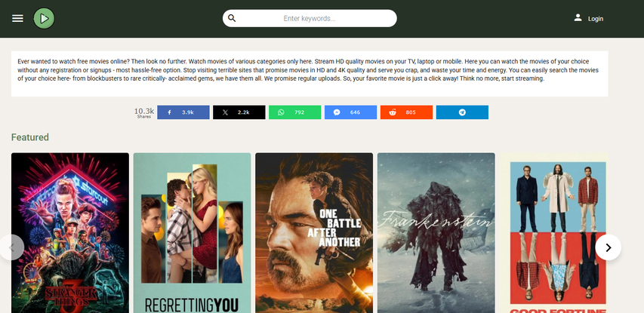The width and height of the screenshot is (644, 313).
Task: Go to previous featured carousel slide
Action: tap(11, 247)
